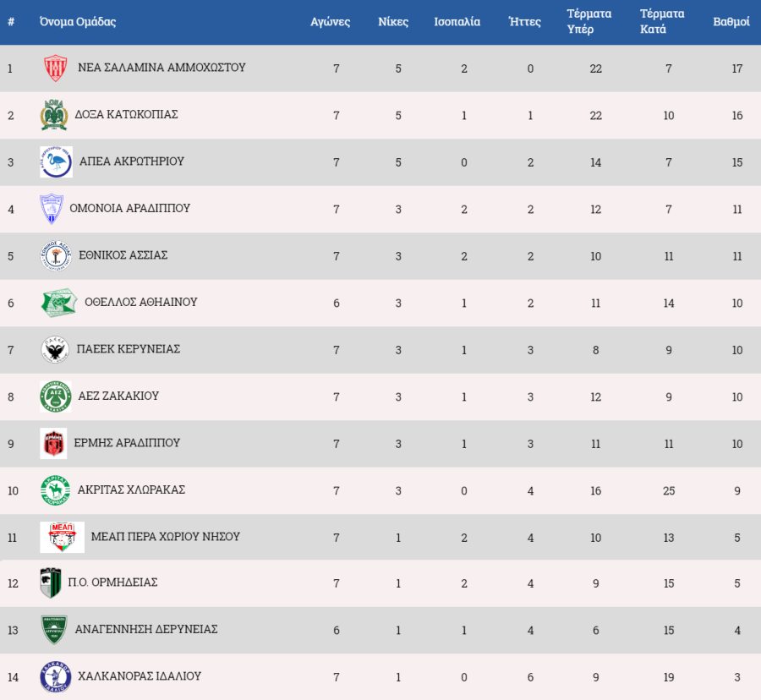The image size is (761, 700).
Task: Click the Othellos Athienou green logo
Action: pos(58,303)
